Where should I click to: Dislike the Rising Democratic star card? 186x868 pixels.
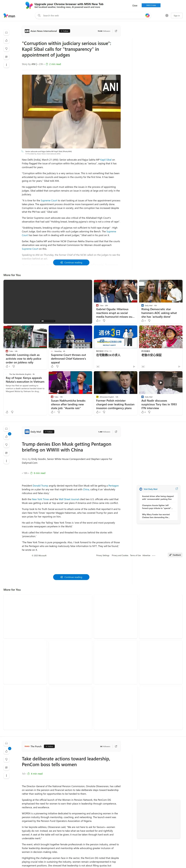pos(149,321)
